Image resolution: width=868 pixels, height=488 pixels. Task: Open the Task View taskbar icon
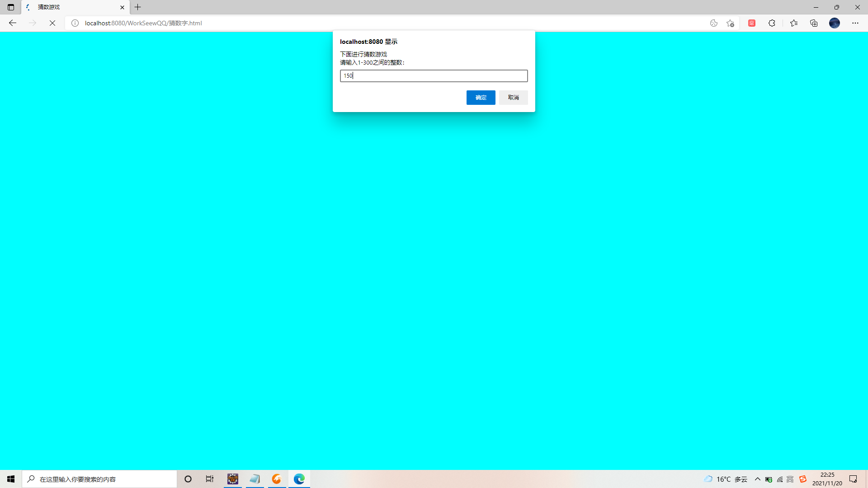pyautogui.click(x=210, y=479)
